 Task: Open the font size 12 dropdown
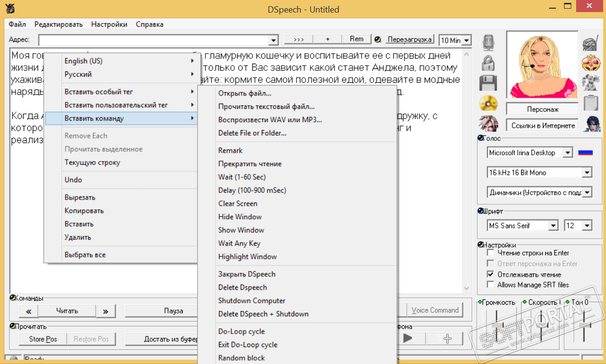click(x=587, y=226)
